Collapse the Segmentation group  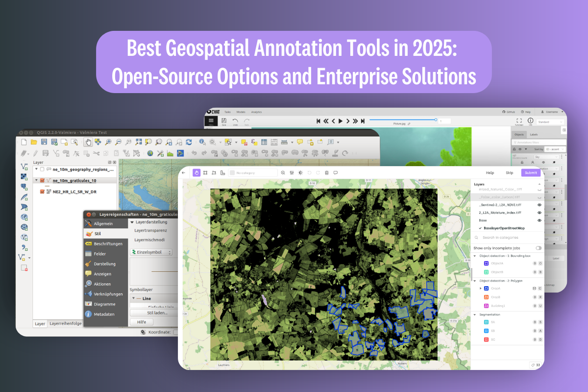pyautogui.click(x=475, y=315)
